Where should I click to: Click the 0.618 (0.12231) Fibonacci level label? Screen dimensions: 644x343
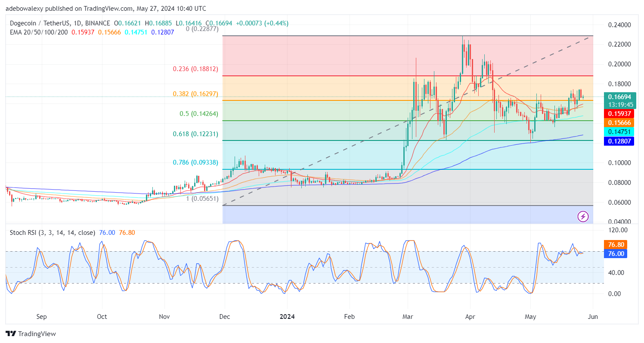tap(195, 134)
